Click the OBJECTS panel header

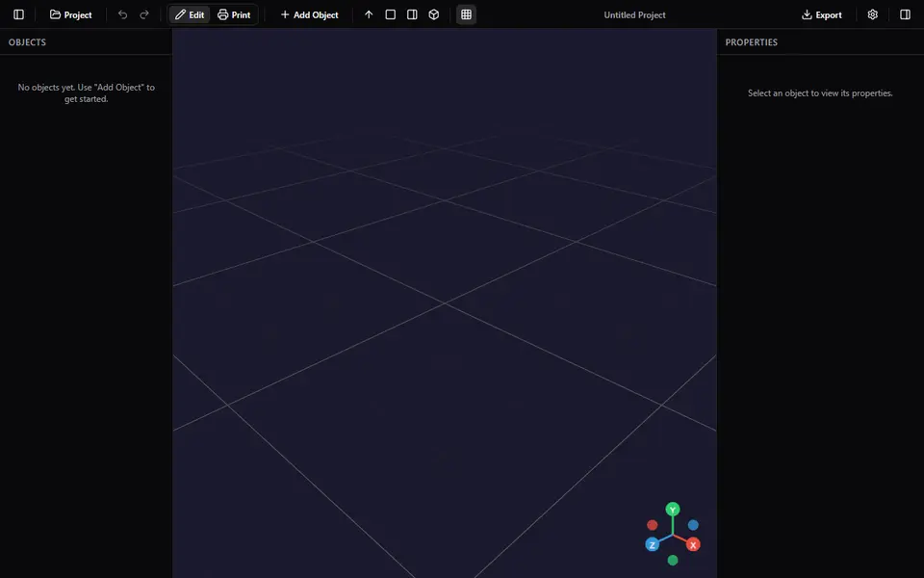tap(27, 42)
